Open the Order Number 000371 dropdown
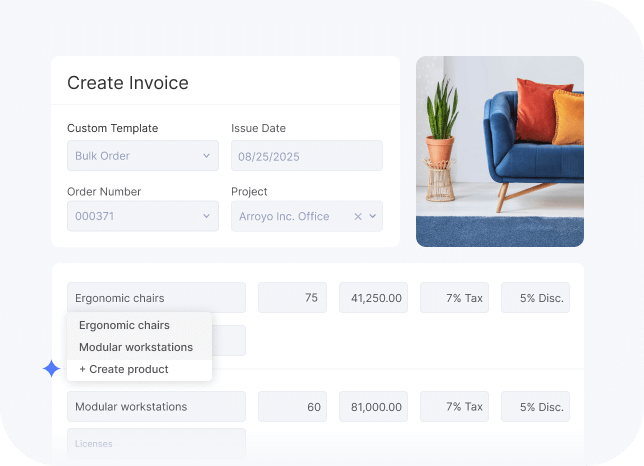The width and height of the screenshot is (644, 466). [143, 216]
